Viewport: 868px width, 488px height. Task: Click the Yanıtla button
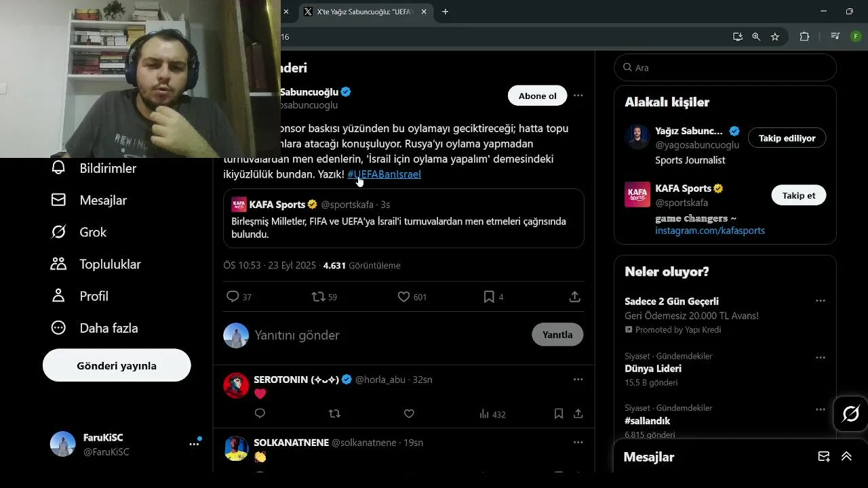[x=557, y=335]
